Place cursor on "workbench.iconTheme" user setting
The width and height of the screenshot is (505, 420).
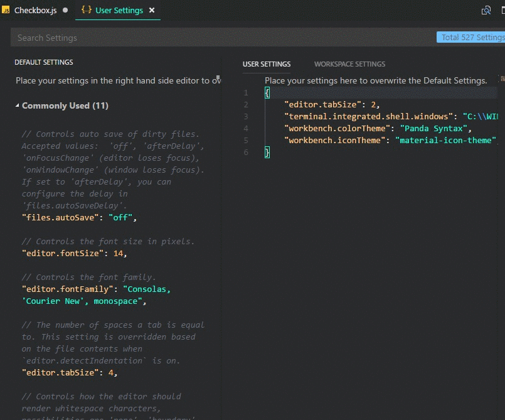[336, 141]
